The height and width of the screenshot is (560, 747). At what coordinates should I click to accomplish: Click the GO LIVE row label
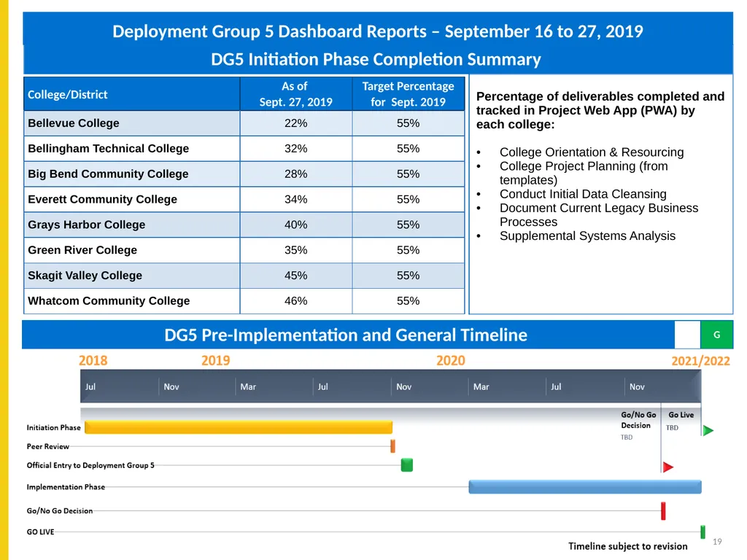pyautogui.click(x=41, y=532)
